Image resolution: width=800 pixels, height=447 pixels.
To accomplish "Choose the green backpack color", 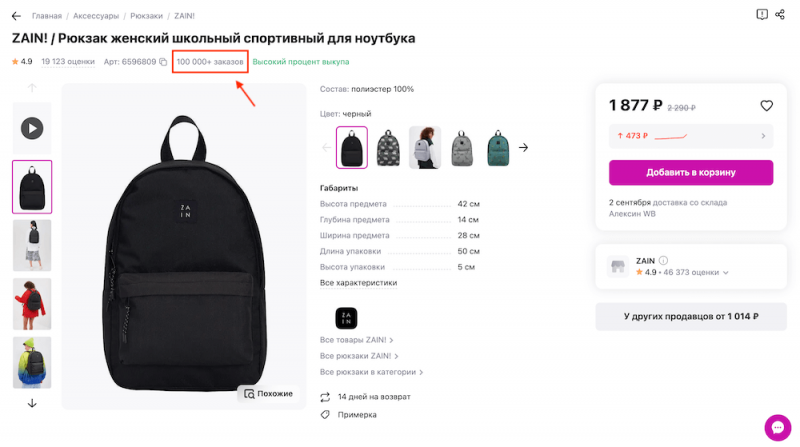I will [499, 148].
